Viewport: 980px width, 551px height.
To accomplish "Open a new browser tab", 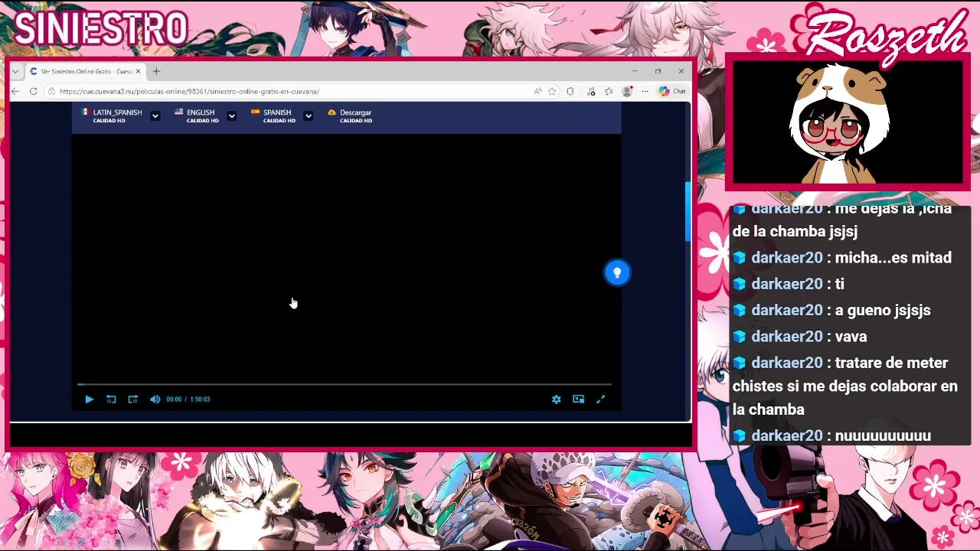I will 156,71.
